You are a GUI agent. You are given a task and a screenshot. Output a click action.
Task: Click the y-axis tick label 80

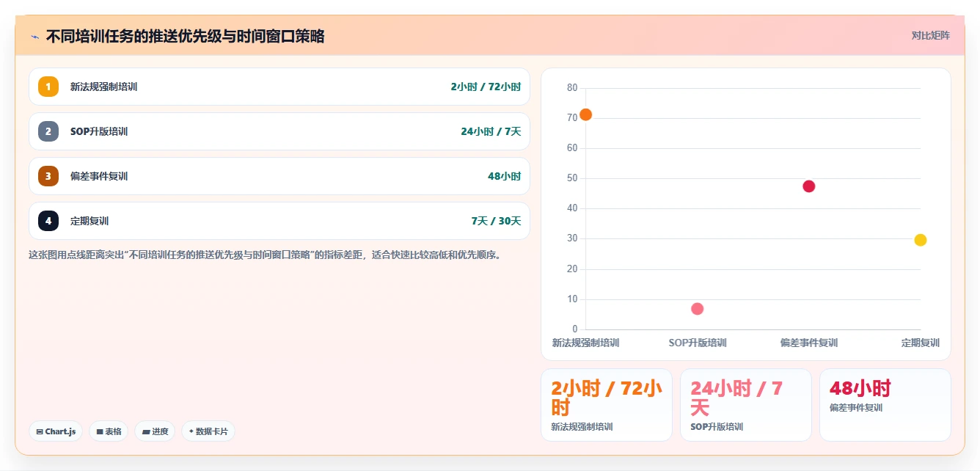[572, 88]
